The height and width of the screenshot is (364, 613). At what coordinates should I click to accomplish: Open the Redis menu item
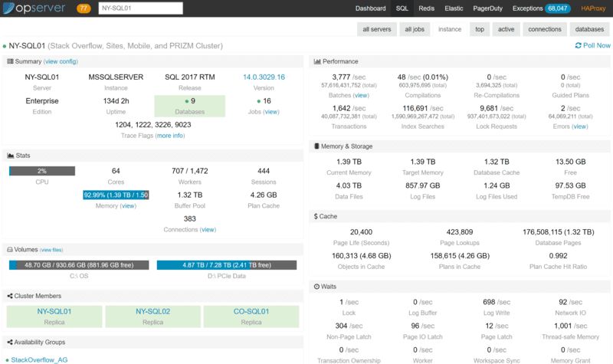[426, 8]
